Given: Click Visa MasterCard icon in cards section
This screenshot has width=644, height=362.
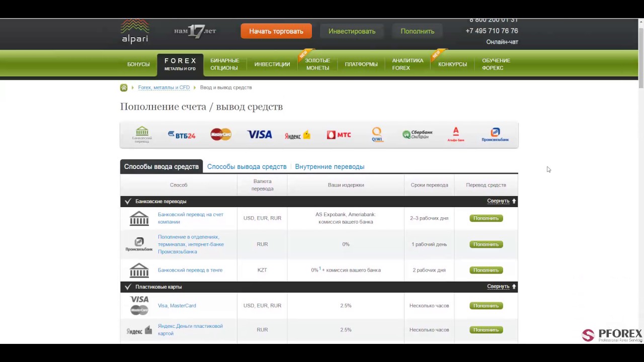Looking at the screenshot, I should tap(139, 305).
